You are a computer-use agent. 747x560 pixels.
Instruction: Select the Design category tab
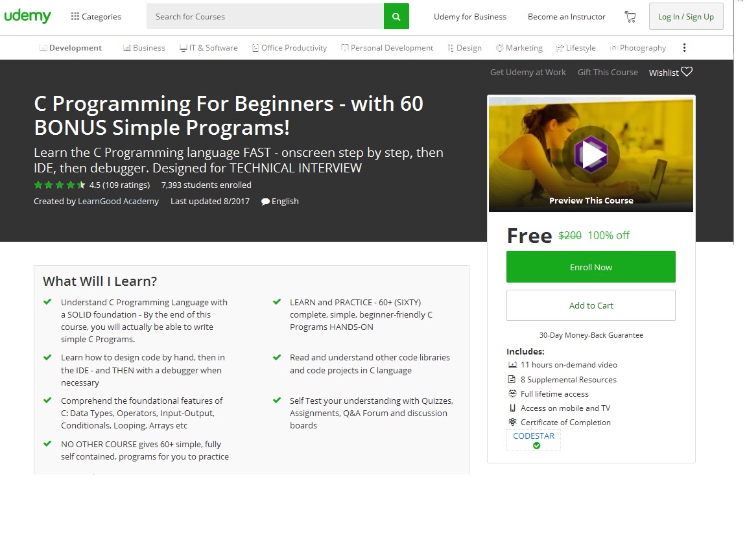(464, 47)
